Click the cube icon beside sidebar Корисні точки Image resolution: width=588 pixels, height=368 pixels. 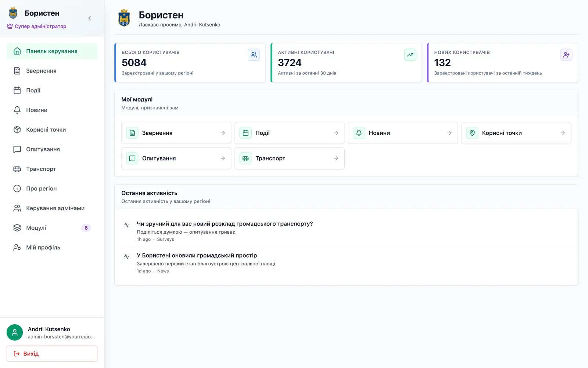(x=17, y=130)
